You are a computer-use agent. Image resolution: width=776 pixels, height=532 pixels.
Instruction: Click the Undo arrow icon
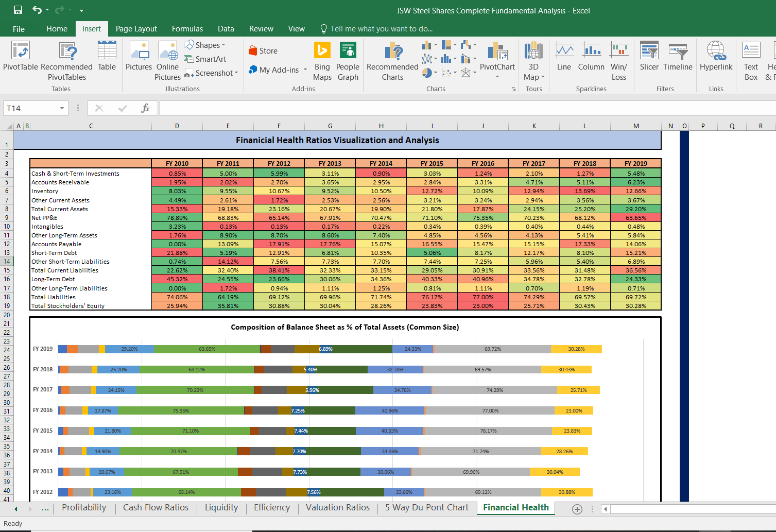coord(37,10)
